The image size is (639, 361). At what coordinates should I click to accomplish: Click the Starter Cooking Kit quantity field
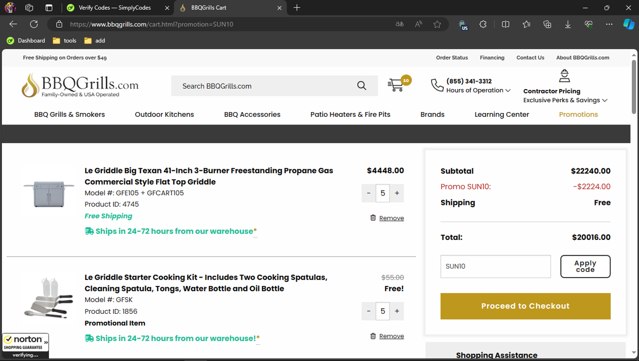point(383,311)
